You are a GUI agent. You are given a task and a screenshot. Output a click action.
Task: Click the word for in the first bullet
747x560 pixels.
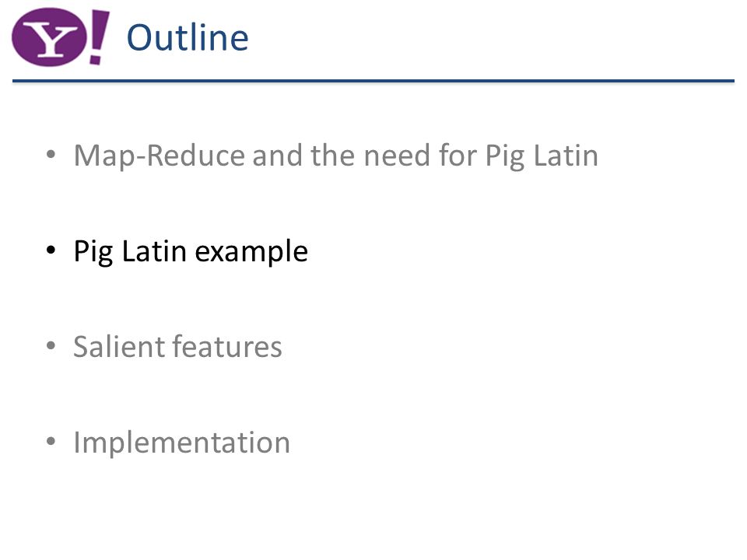coord(458,156)
